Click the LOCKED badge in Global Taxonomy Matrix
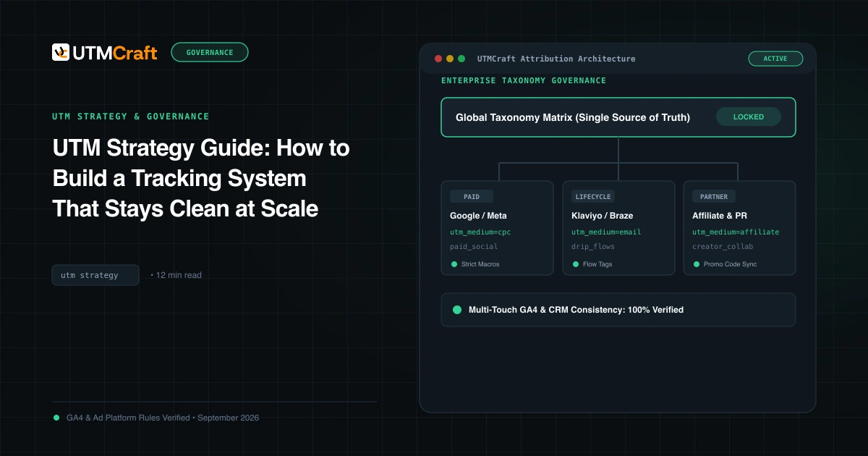Screen dimensions: 868x456 [749, 117]
